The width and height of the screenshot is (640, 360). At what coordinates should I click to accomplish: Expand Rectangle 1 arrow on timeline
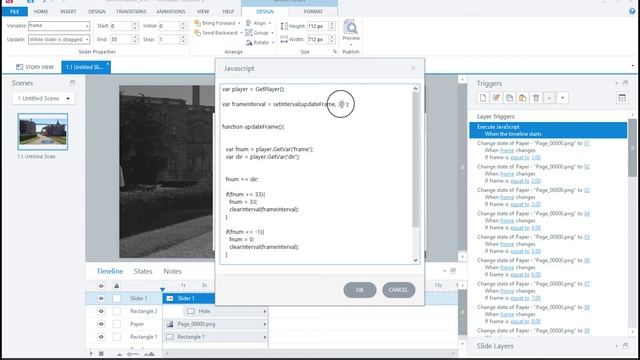pos(264,337)
